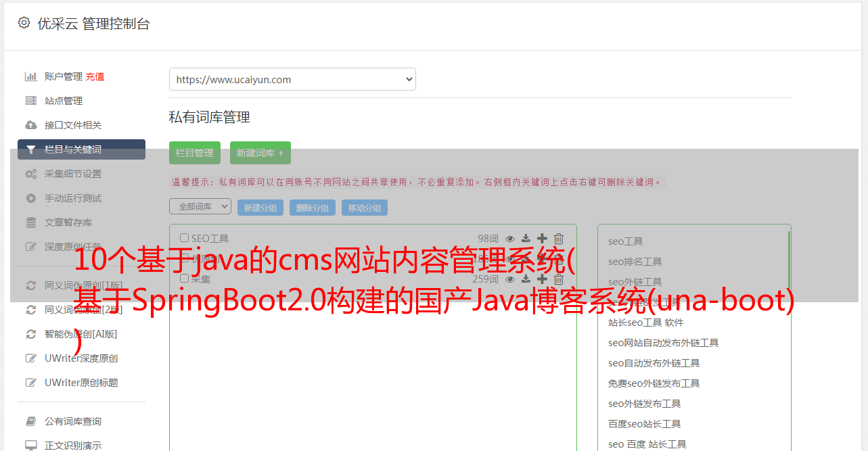Click the edit icon beside UWriter深度原创
The width and height of the screenshot is (868, 451).
31,358
